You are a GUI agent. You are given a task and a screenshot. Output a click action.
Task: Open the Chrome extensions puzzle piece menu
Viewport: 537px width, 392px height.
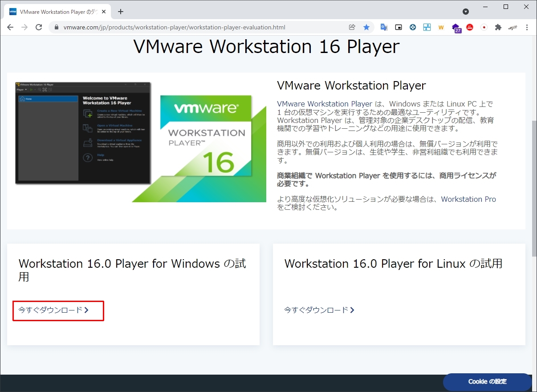click(x=499, y=27)
